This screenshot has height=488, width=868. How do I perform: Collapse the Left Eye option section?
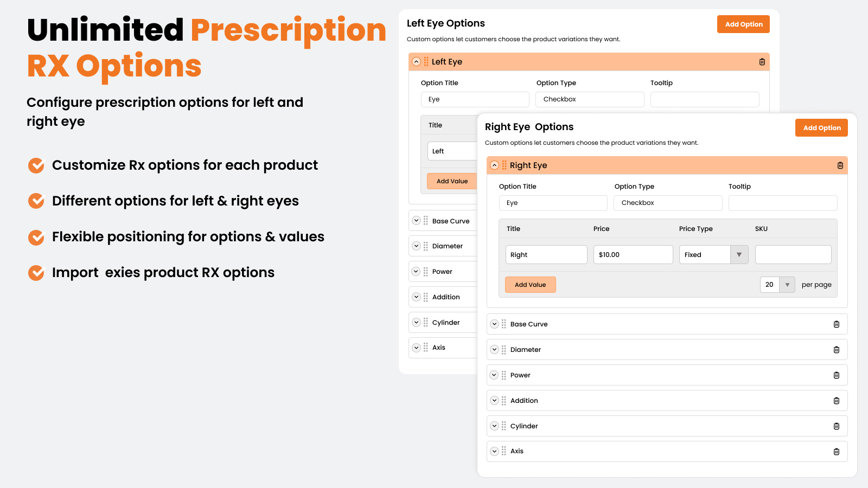(416, 62)
